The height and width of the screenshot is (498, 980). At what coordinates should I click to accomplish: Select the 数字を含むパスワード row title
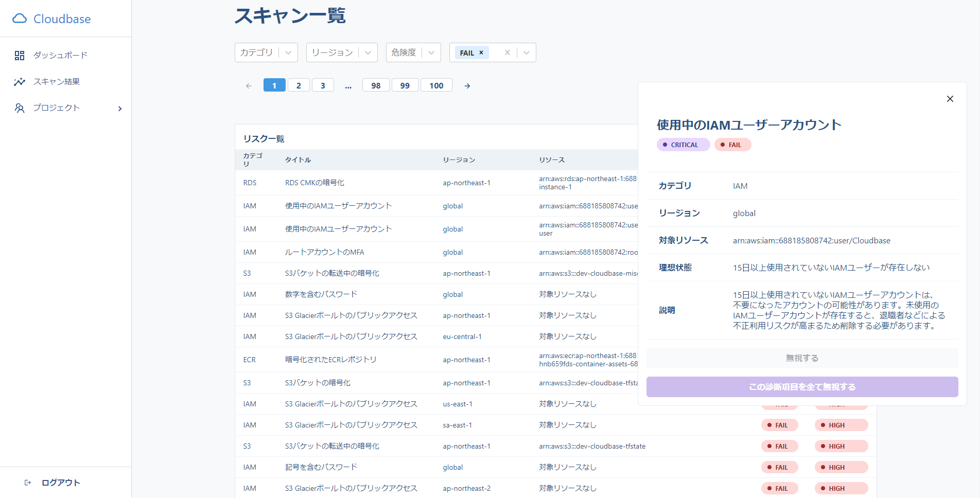pos(321,294)
